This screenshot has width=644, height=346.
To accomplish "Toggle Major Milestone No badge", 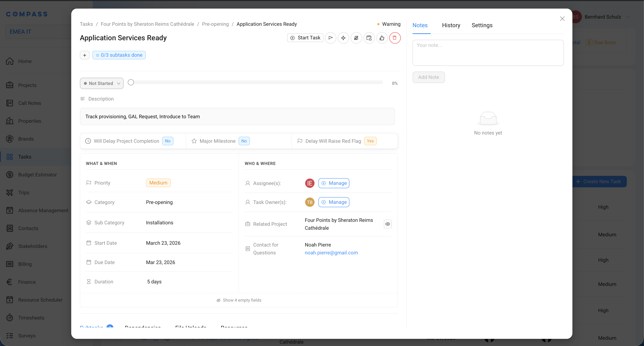I will (x=244, y=141).
